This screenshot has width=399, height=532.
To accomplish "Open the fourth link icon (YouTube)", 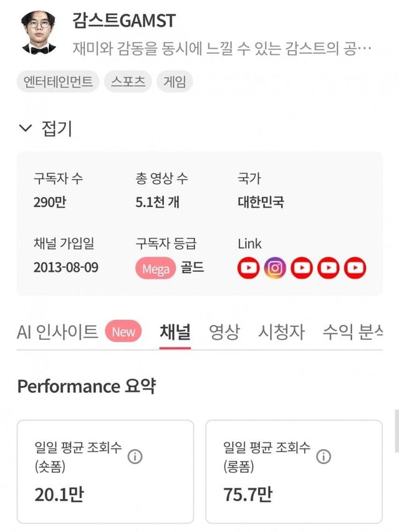I will [x=329, y=268].
